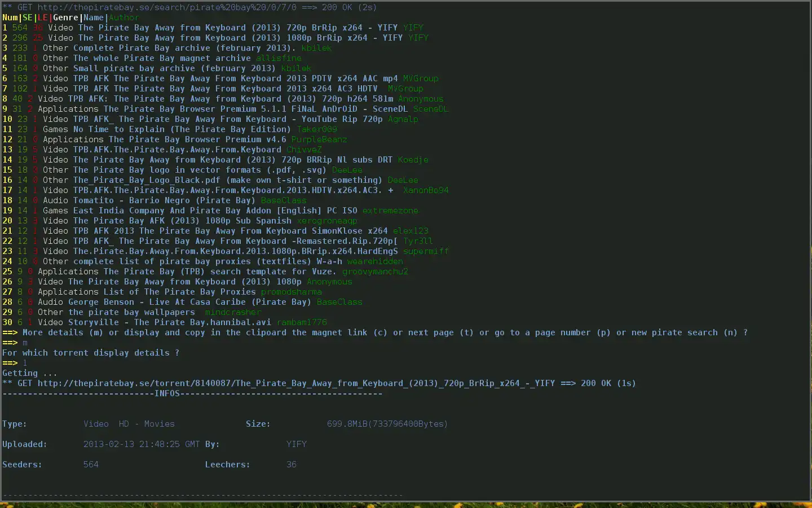Screen dimensions: 812x508
Task: Click 'The Pirate Bay Browser Premium v4.6'
Action: pos(197,139)
